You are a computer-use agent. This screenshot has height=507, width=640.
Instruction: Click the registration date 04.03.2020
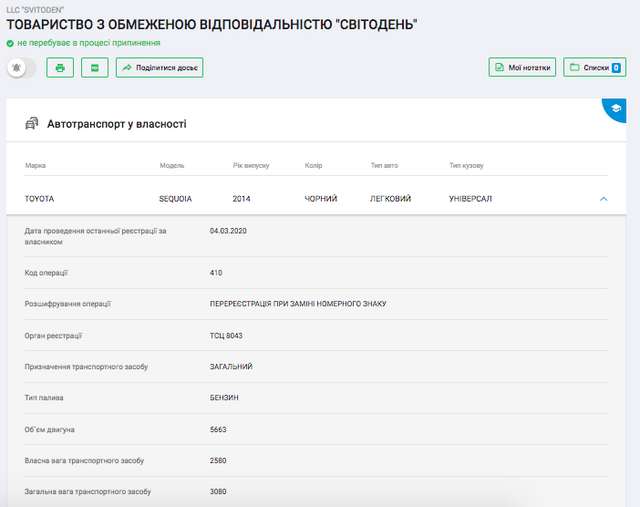tap(228, 231)
